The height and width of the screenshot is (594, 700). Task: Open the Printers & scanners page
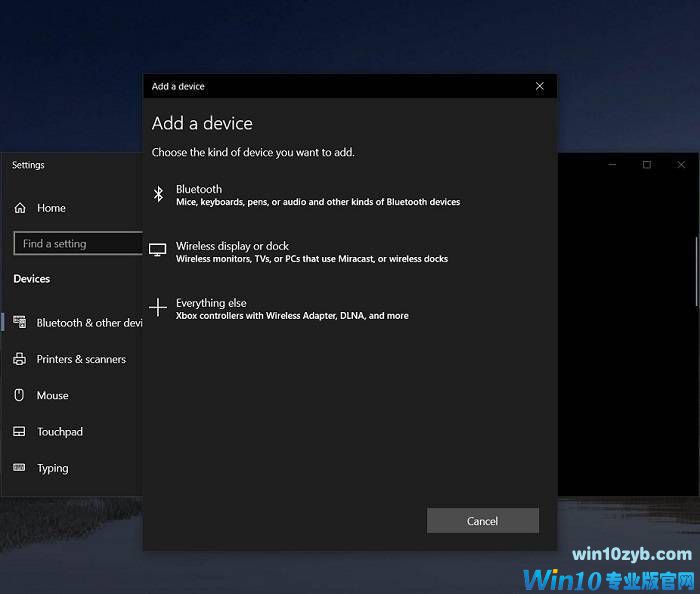click(81, 359)
